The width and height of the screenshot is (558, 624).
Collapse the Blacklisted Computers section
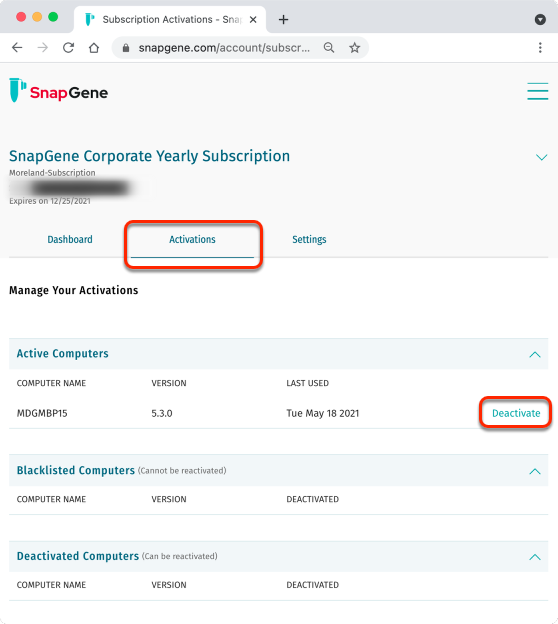[535, 471]
